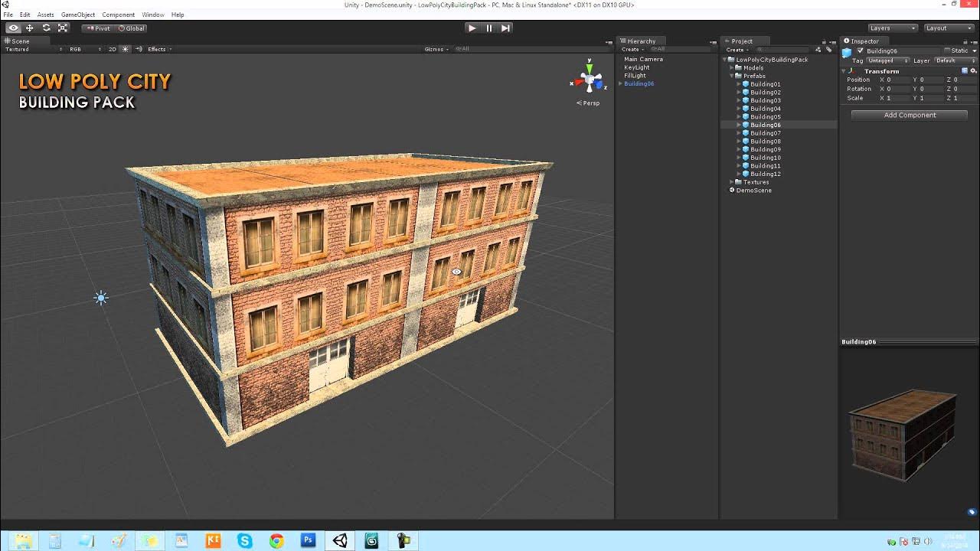Open the Window menu
The width and height of the screenshot is (980, 551).
pos(153,15)
